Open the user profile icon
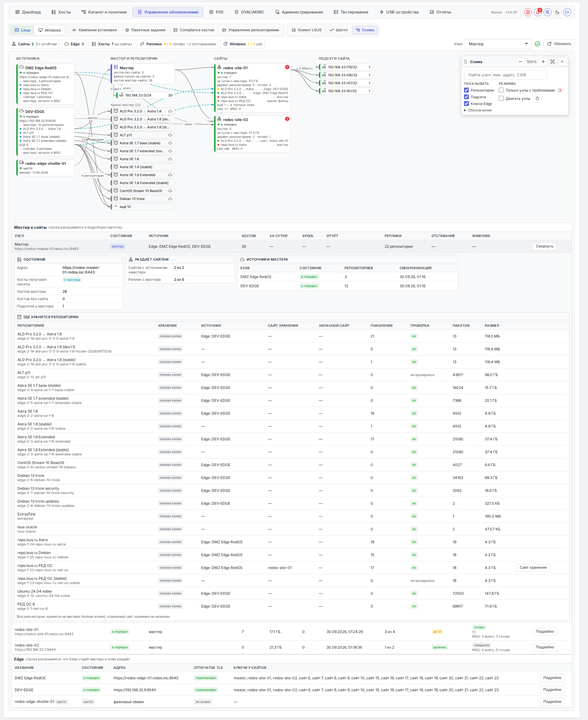Image resolution: width=588 pixels, height=720 pixels. click(528, 12)
